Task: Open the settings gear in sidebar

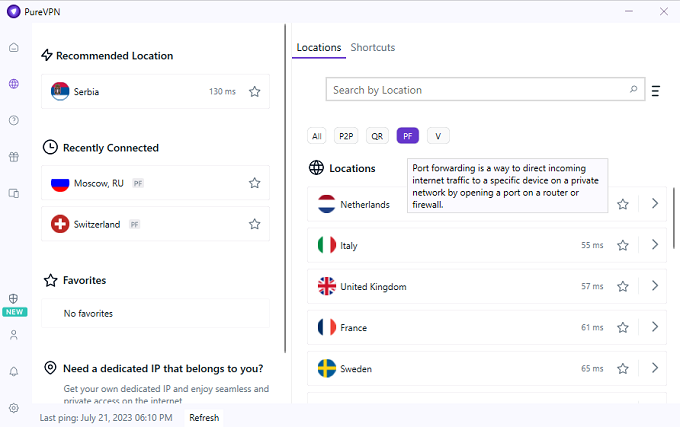Action: (14, 408)
